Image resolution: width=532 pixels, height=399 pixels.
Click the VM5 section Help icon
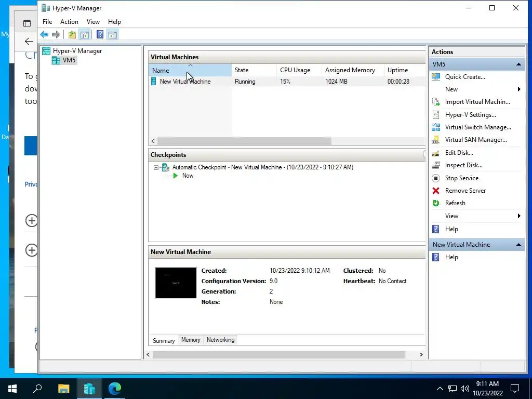436,229
